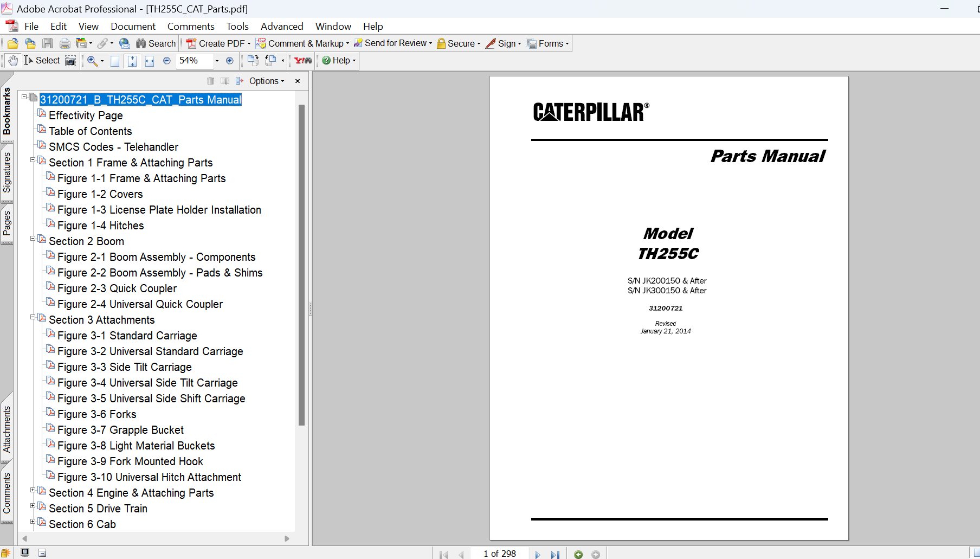
Task: Open the Tools menu
Action: 237,27
